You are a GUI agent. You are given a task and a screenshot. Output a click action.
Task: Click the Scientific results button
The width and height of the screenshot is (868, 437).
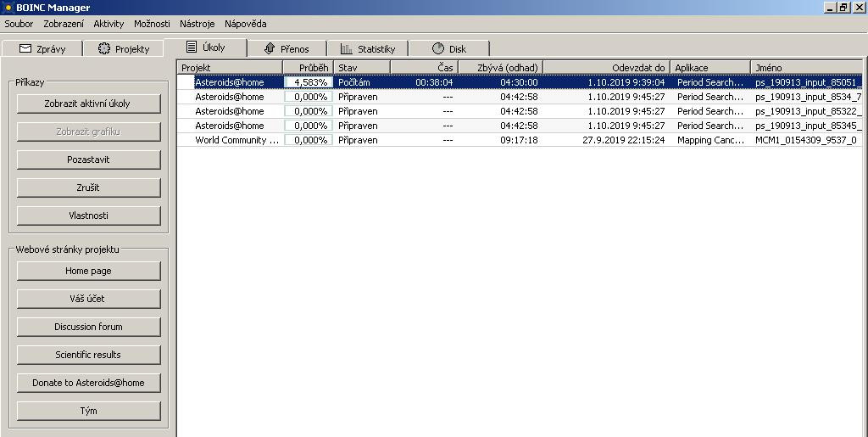(88, 355)
